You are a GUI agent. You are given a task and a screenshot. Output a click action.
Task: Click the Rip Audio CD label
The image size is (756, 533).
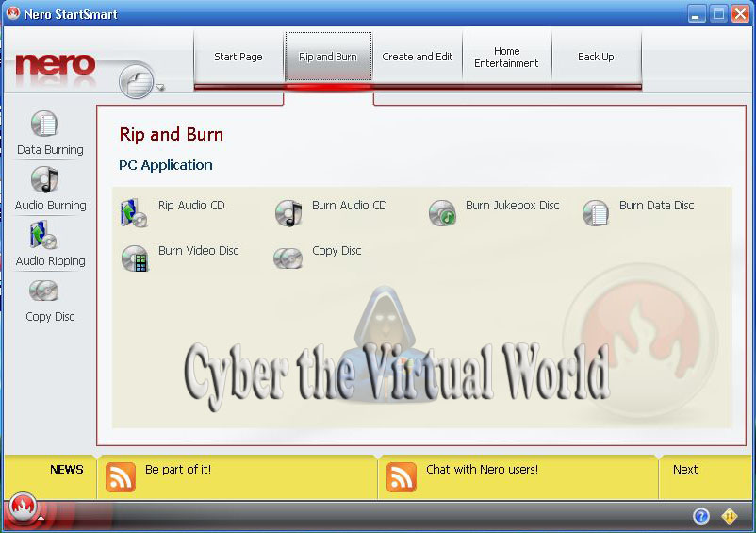click(x=191, y=206)
